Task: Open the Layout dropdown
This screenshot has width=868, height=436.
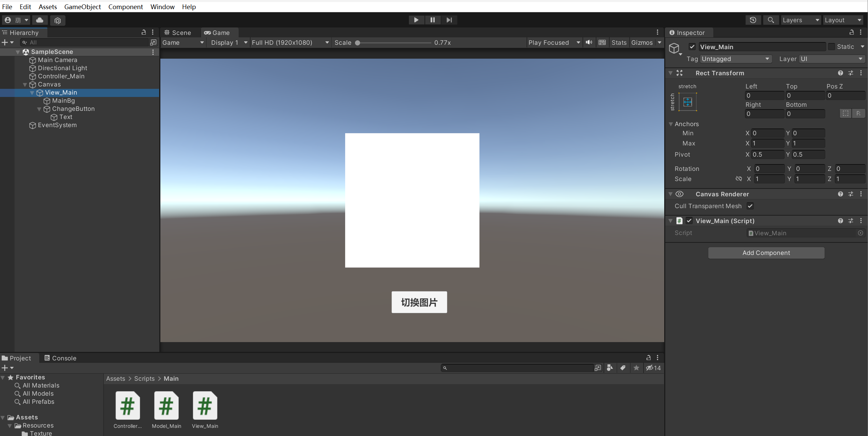Action: [x=843, y=20]
